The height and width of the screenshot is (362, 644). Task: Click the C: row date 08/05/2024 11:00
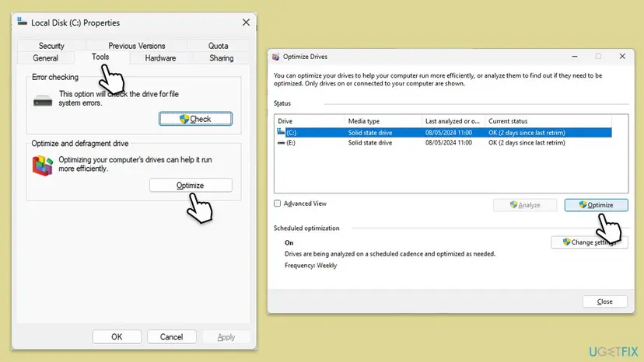pos(449,133)
